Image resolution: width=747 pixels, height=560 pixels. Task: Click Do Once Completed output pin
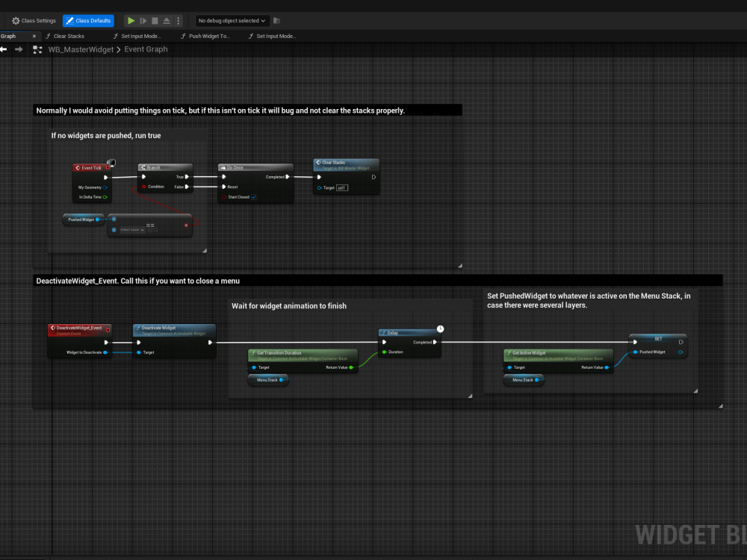click(x=288, y=177)
